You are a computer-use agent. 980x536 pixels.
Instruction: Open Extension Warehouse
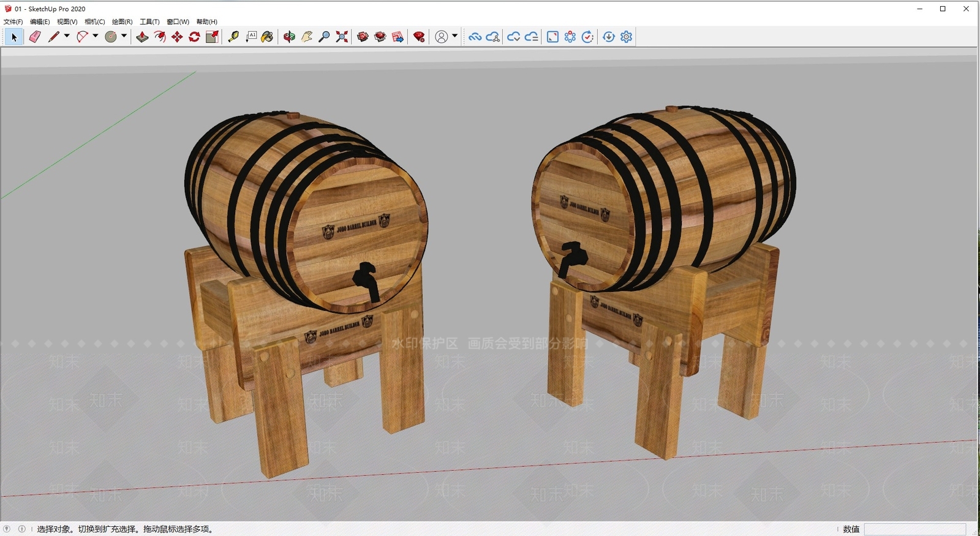click(x=380, y=37)
